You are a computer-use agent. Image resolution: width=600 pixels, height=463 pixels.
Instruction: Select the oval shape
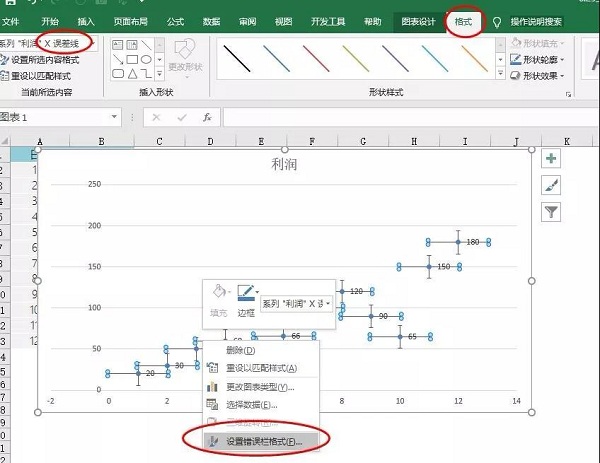(x=146, y=59)
